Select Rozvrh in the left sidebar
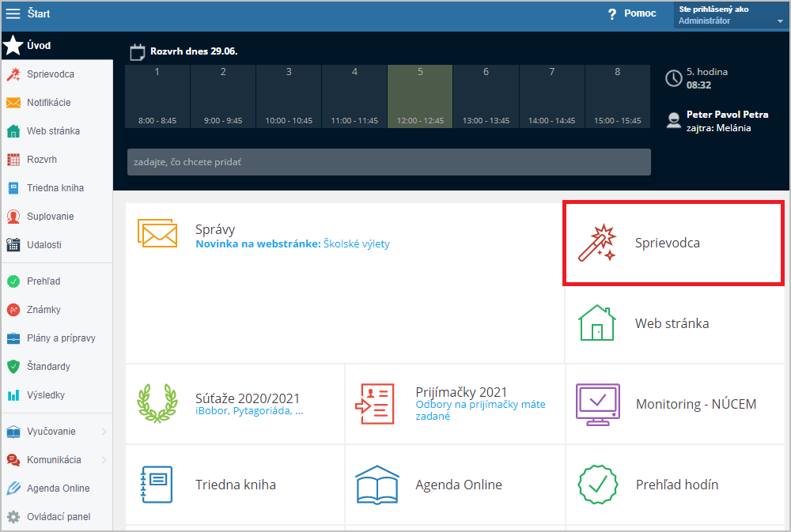This screenshot has height=532, width=791. [42, 160]
